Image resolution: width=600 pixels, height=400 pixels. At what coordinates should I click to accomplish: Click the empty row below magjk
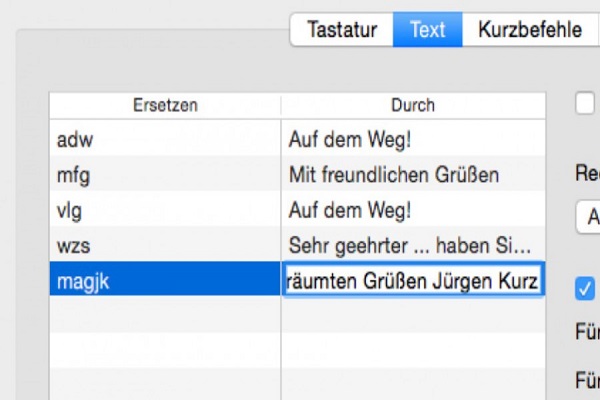pos(165,316)
